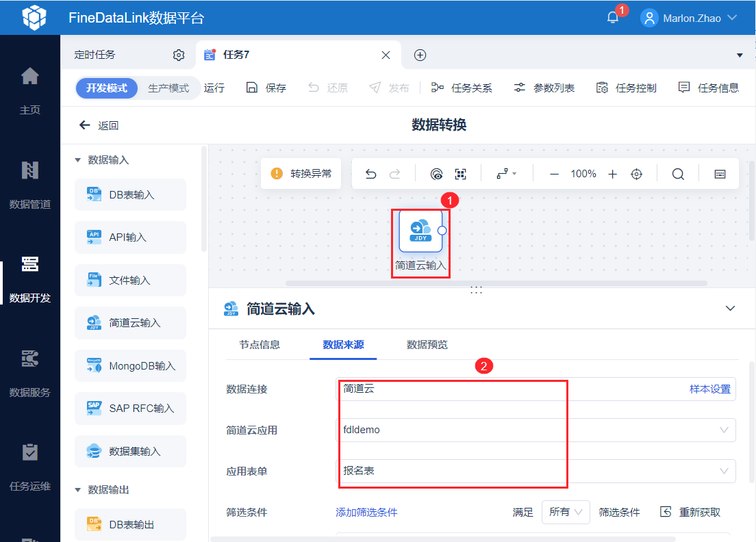Viewport: 756px width, 542px height.
Task: Open the 应用表单 dropdown
Action: tap(535, 472)
